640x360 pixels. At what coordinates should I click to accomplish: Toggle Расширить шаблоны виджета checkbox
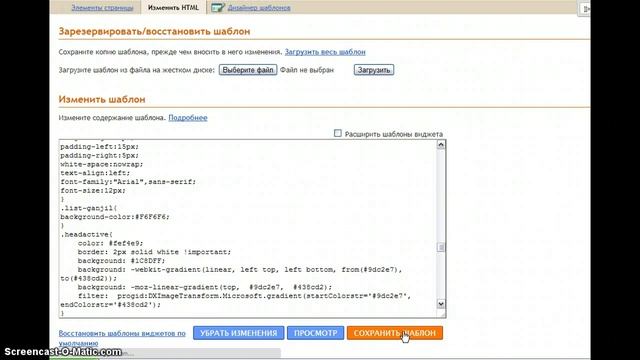[338, 133]
